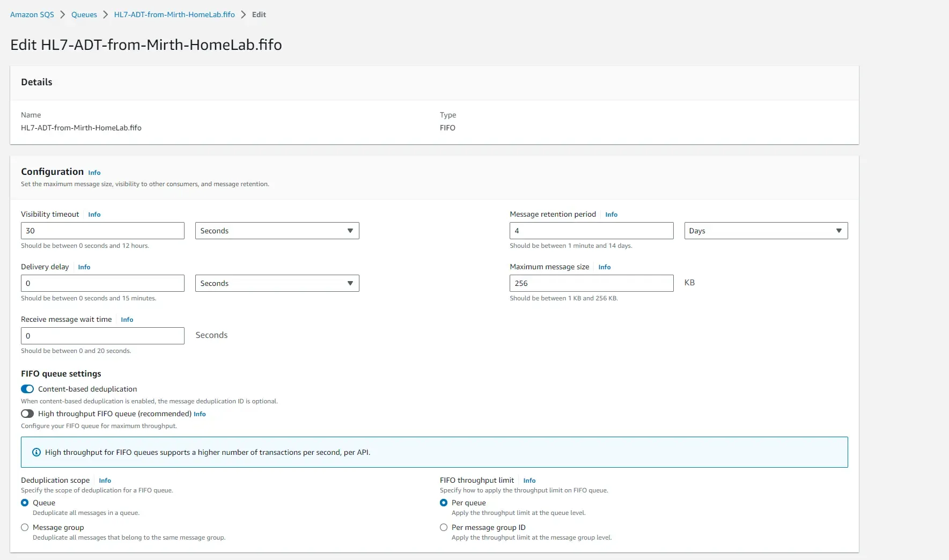Viewport: 949px width, 560px height.
Task: Open the Maximum message size Info link
Action: pos(604,267)
